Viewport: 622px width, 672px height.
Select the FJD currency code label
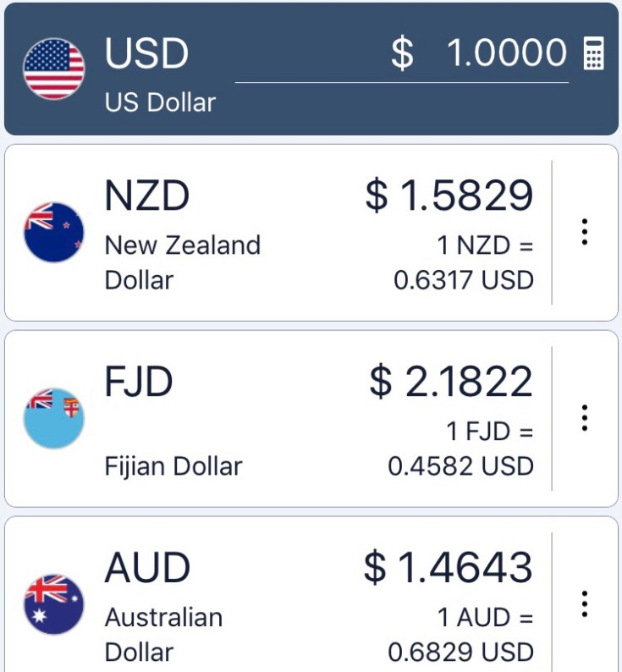139,382
